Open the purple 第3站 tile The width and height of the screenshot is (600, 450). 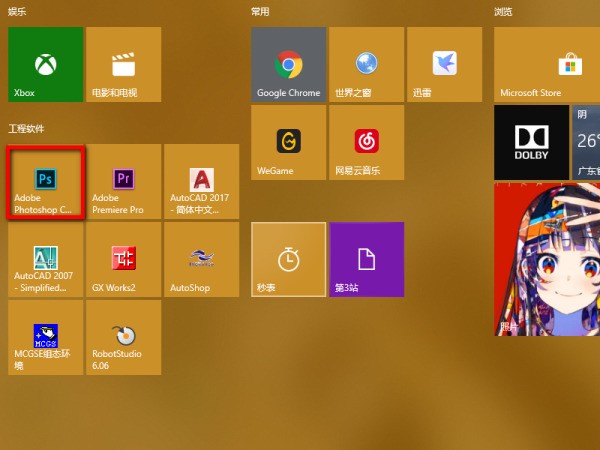pyautogui.click(x=366, y=260)
